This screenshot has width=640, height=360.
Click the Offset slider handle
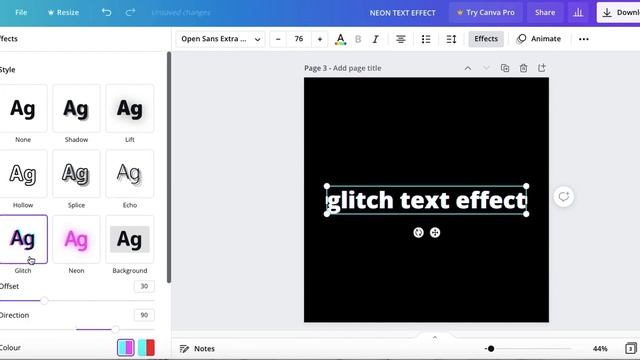point(44,301)
